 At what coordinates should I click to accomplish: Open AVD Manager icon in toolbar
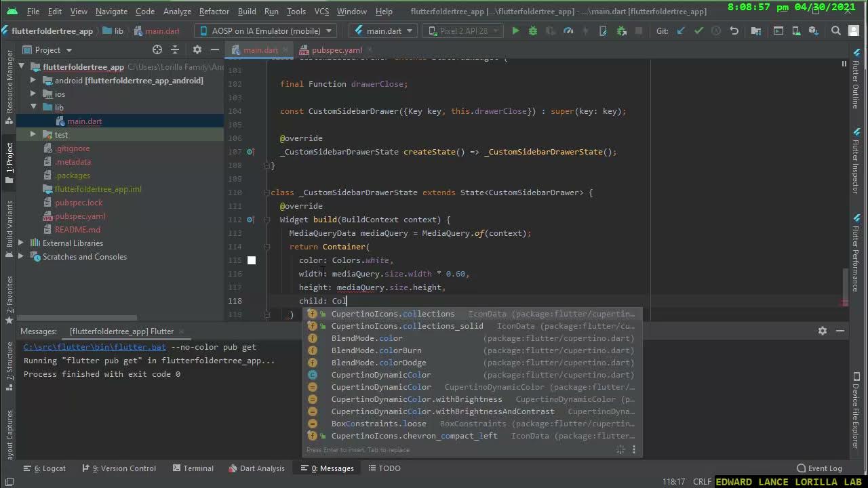point(796,31)
